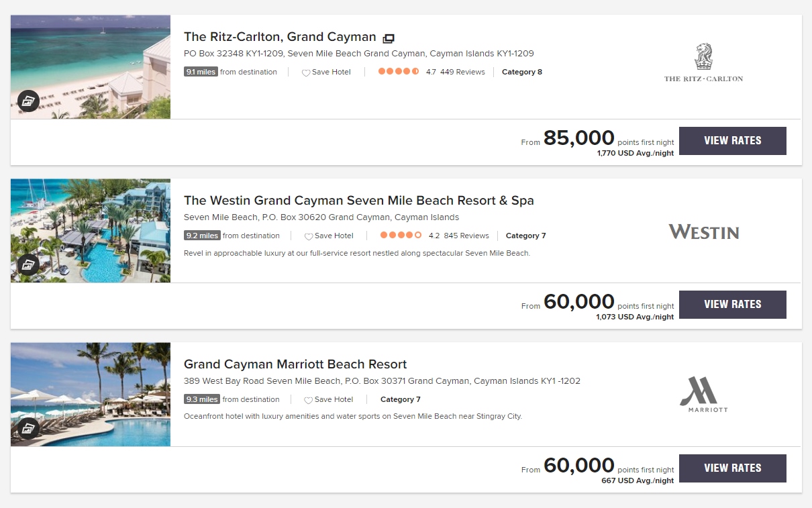
Task: Toggle Save Hotel heart for Marriott Beach Resort
Action: coord(309,399)
